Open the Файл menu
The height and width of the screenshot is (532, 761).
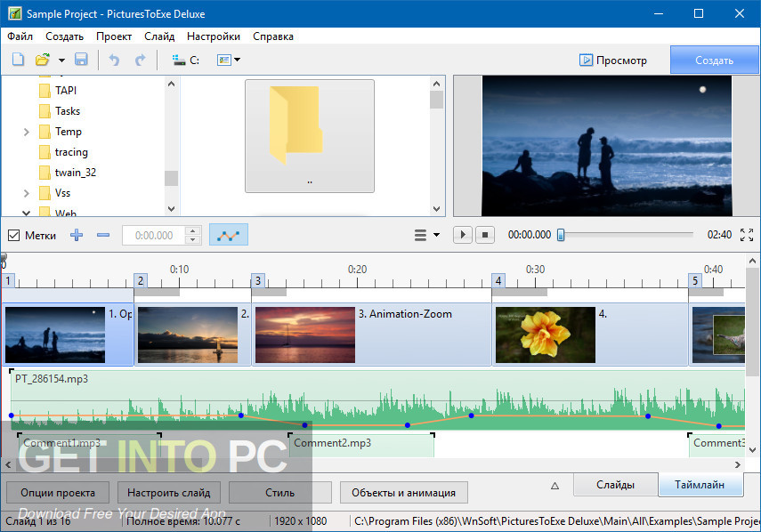click(x=20, y=36)
